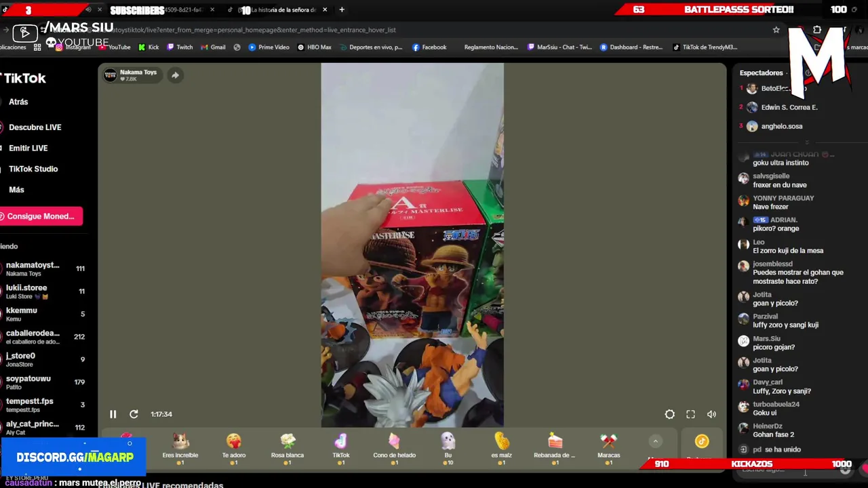Click the TikTok logo in sidebar
This screenshot has width=868, height=488.
click(24, 78)
